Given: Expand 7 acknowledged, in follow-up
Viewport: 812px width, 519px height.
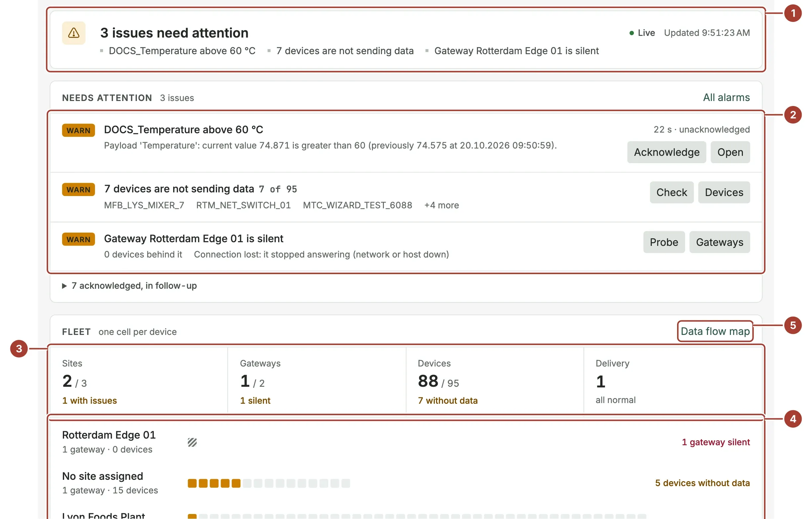Looking at the screenshot, I should [x=130, y=286].
